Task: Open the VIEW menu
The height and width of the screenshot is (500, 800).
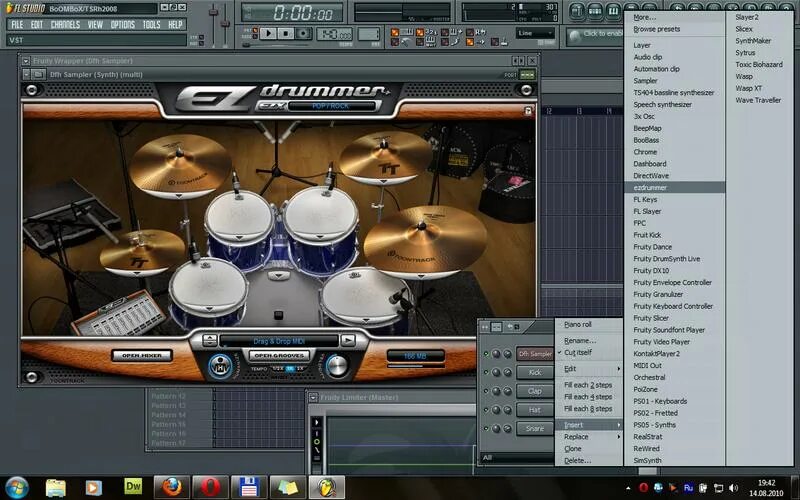Action: coord(95,24)
